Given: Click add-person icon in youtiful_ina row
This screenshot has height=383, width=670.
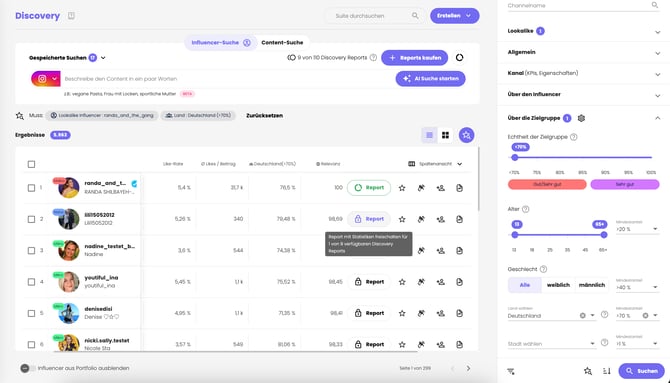Looking at the screenshot, I should click(440, 282).
